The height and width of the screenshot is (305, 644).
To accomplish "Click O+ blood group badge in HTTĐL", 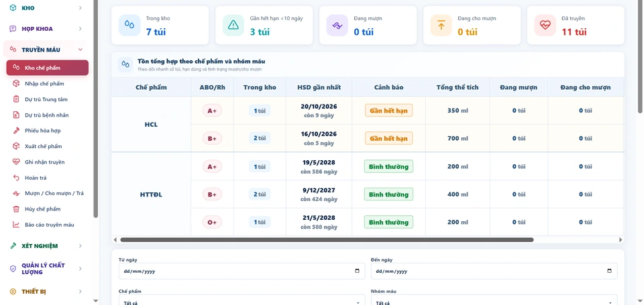I will pos(212,222).
